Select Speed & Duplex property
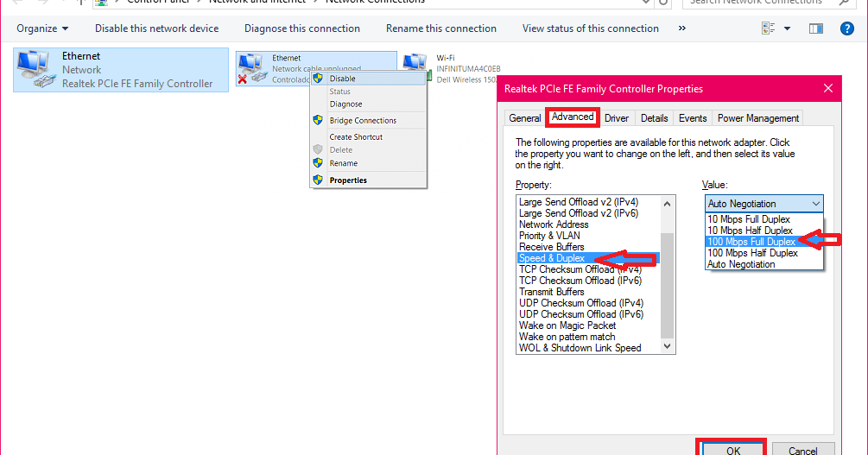868x455 pixels. (x=588, y=258)
